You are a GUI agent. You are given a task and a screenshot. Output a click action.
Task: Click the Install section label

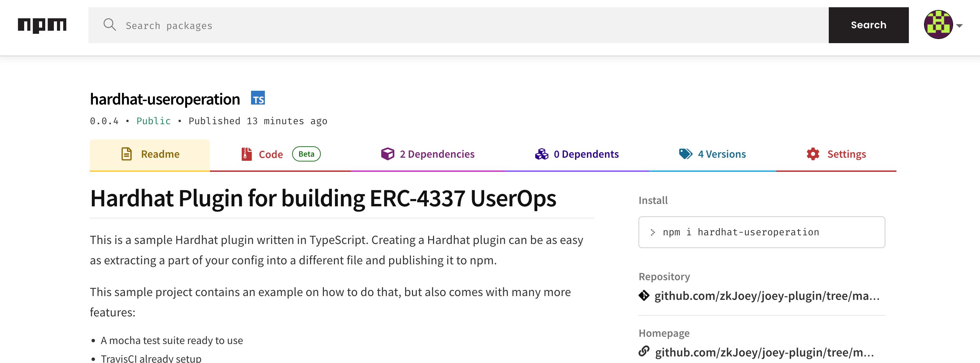point(653,200)
